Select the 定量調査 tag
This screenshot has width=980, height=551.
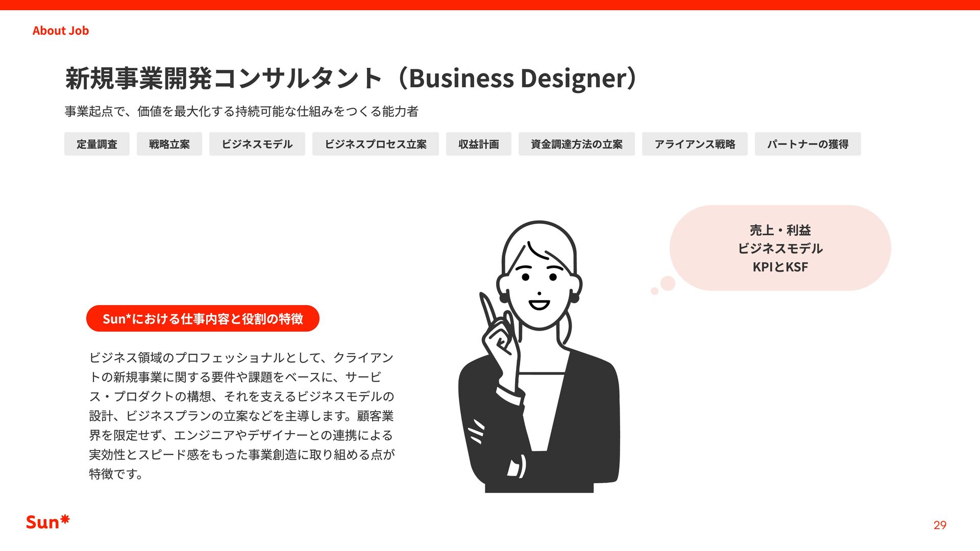click(97, 144)
